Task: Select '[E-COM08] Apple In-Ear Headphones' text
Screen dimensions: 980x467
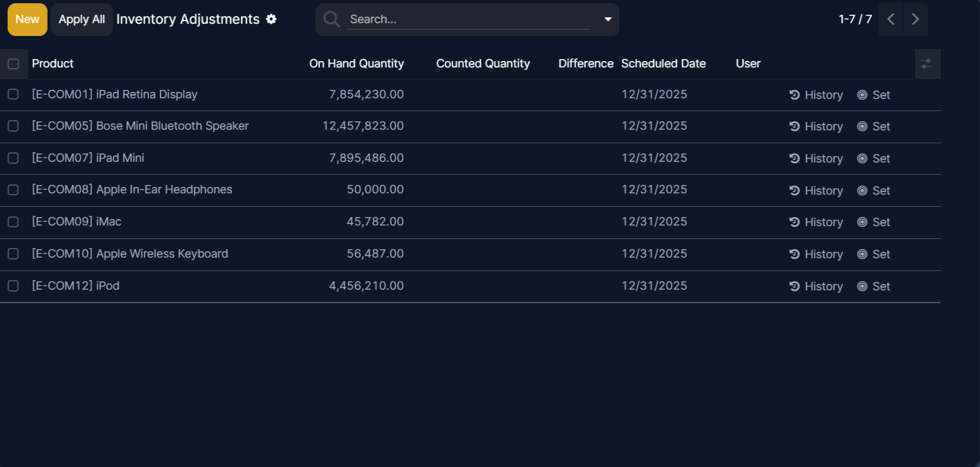Action: [x=132, y=189]
